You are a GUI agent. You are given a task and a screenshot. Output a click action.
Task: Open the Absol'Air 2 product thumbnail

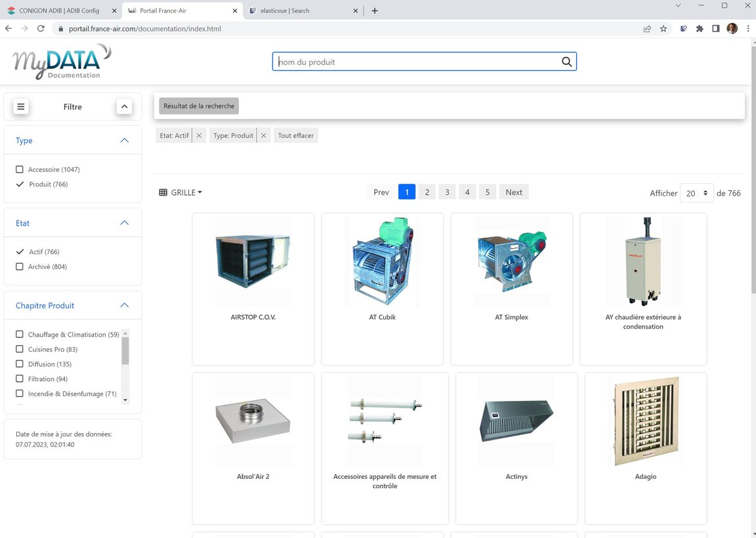(253, 421)
